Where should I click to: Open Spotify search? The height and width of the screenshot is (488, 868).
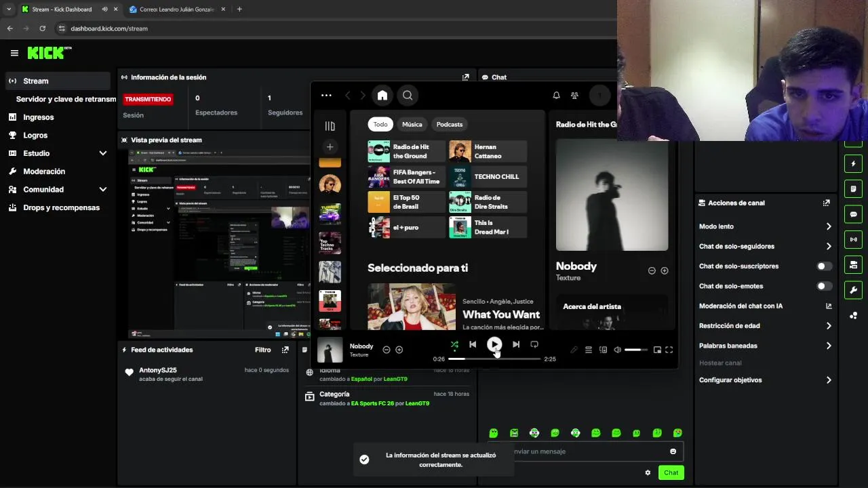tap(408, 96)
